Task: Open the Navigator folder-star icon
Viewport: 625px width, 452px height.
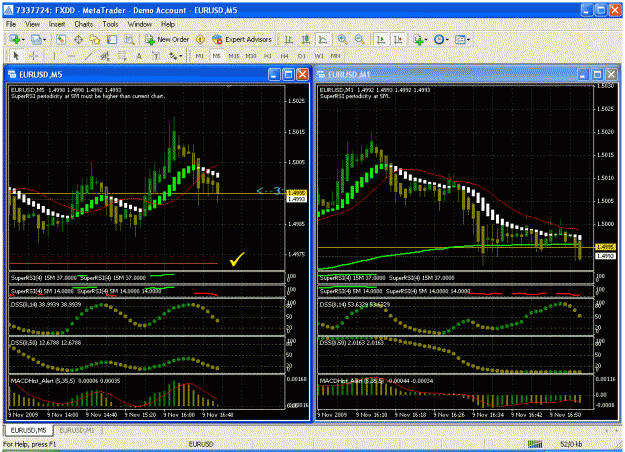Action: click(95, 39)
